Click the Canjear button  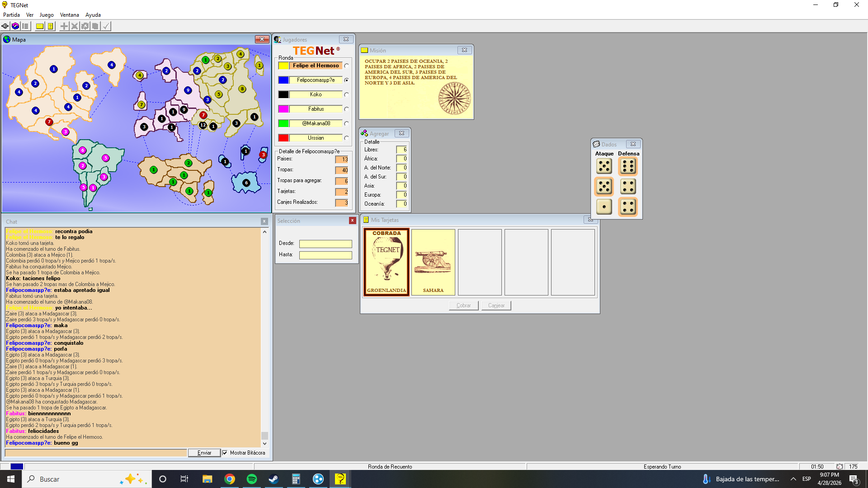(496, 305)
